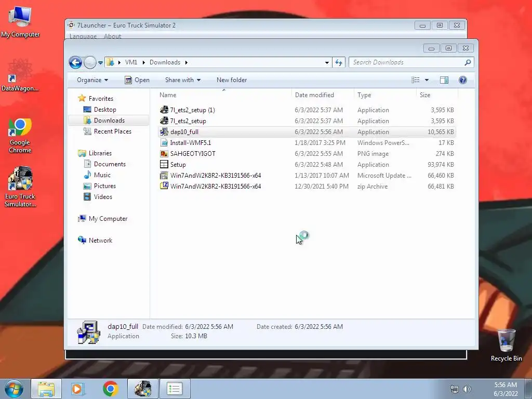Open Videos library in sidebar
This screenshot has width=532, height=399.
(x=98, y=197)
